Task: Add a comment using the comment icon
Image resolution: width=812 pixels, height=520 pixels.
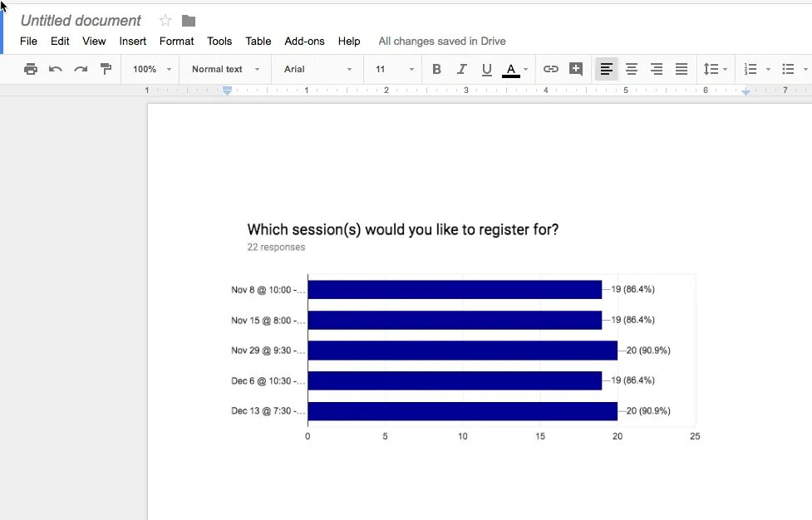Action: click(576, 69)
